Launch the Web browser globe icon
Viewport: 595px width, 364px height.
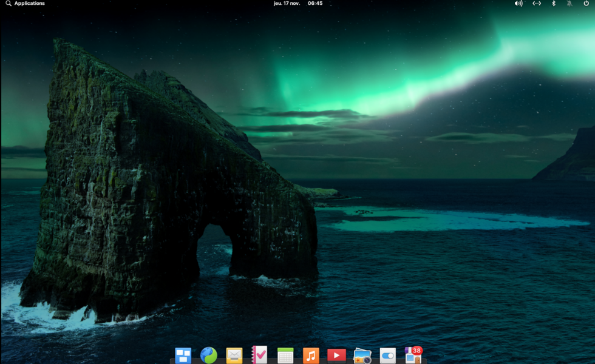coord(209,356)
